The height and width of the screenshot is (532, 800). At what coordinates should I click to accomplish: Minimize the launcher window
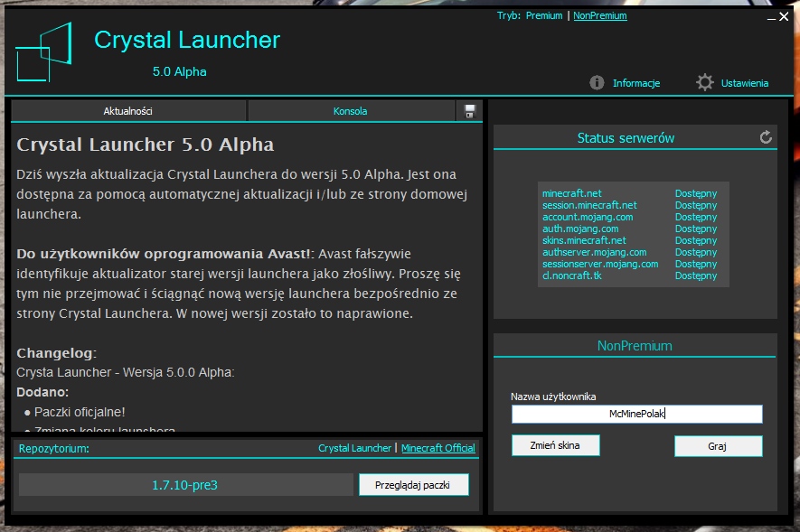pos(771,18)
